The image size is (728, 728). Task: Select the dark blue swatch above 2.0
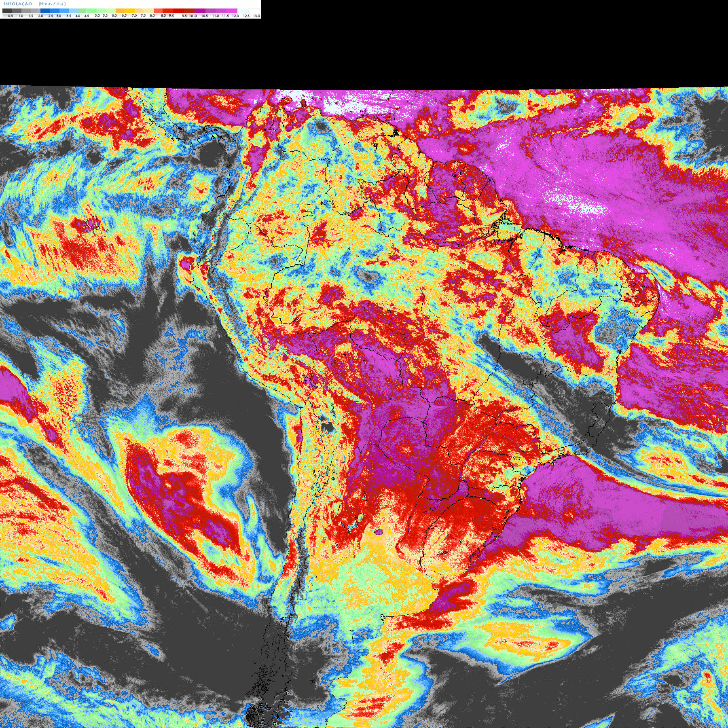pos(45,11)
